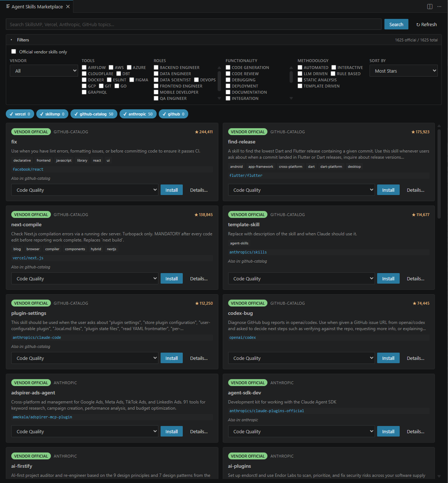Collapse the Filters section chevron
Image resolution: width=448 pixels, height=483 pixels.
tap(11, 40)
